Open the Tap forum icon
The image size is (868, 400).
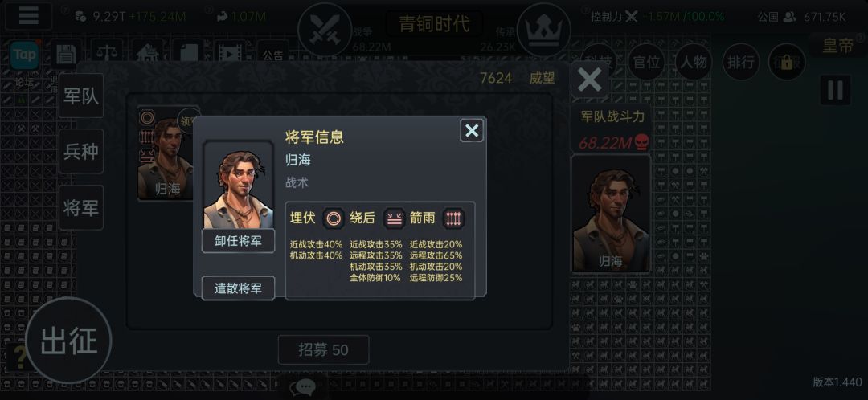(x=24, y=55)
